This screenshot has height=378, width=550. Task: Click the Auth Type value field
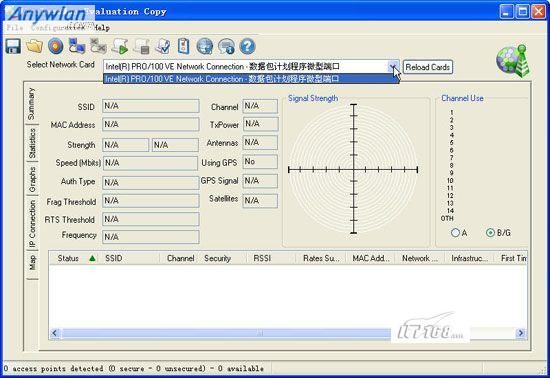point(151,183)
